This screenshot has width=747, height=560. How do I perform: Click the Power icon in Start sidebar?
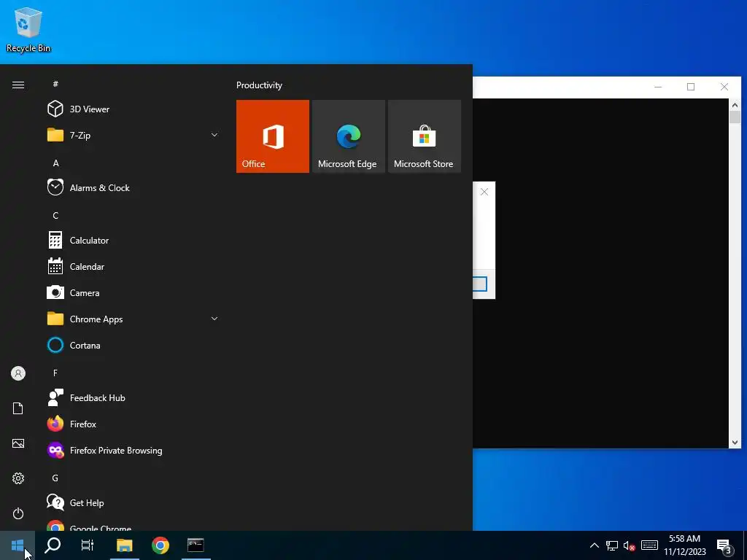click(18, 513)
